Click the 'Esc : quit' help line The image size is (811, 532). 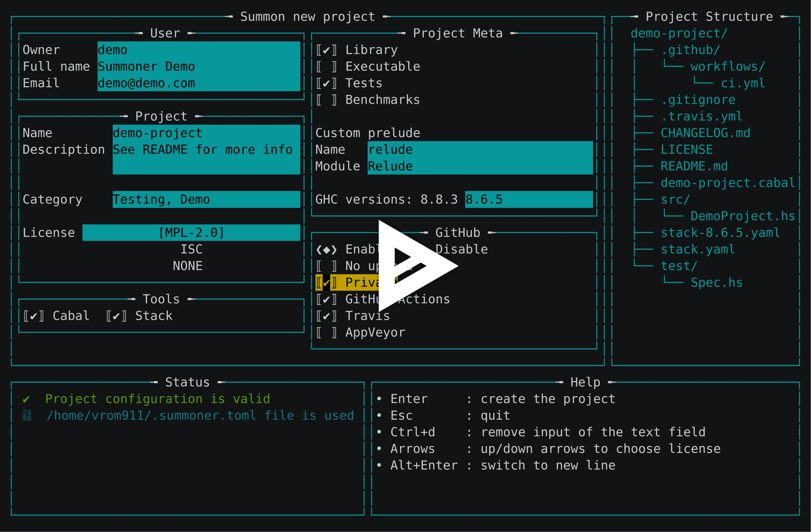(x=443, y=416)
